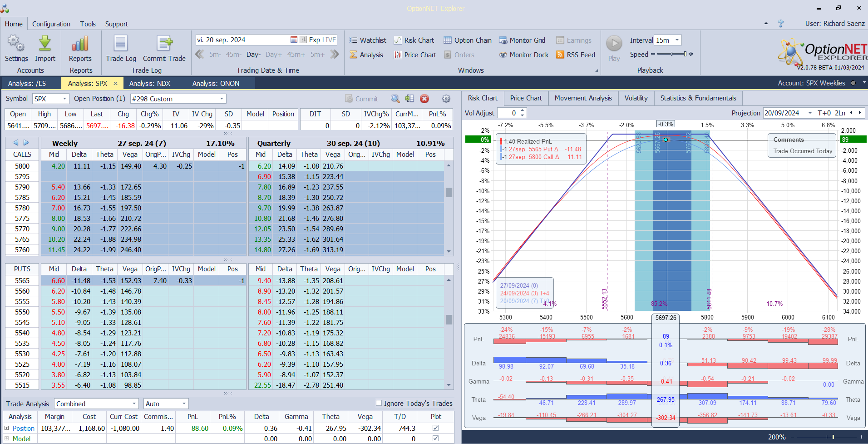Advance projection with right arrow
Image resolution: width=868 pixels, height=444 pixels.
click(x=859, y=113)
